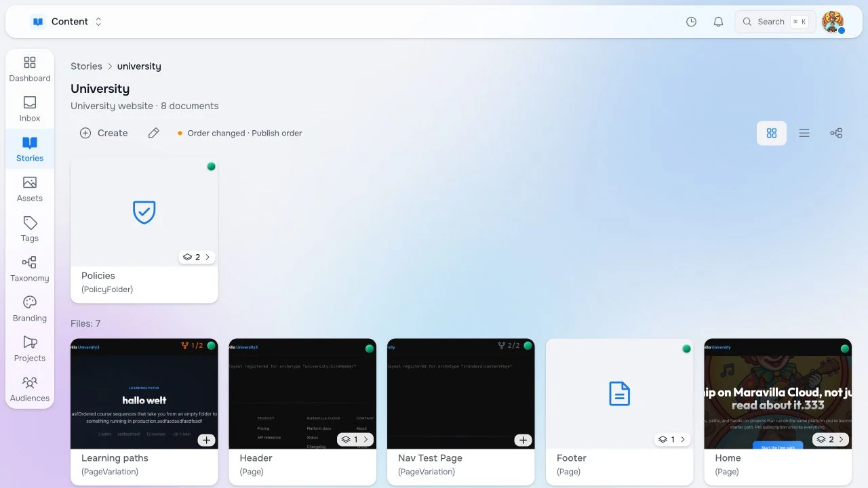Open the Taxonomy section
This screenshot has width=868, height=488.
(x=30, y=269)
